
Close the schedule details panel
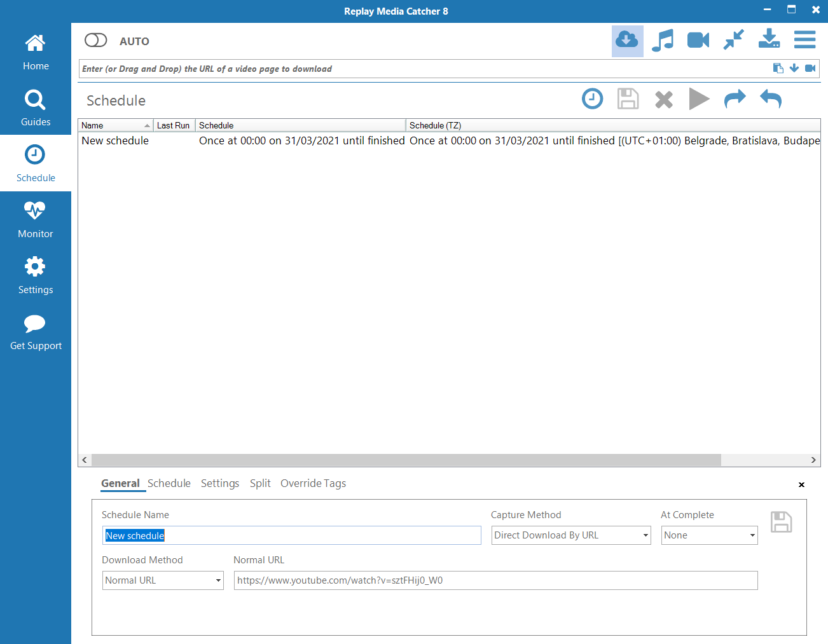tap(801, 484)
